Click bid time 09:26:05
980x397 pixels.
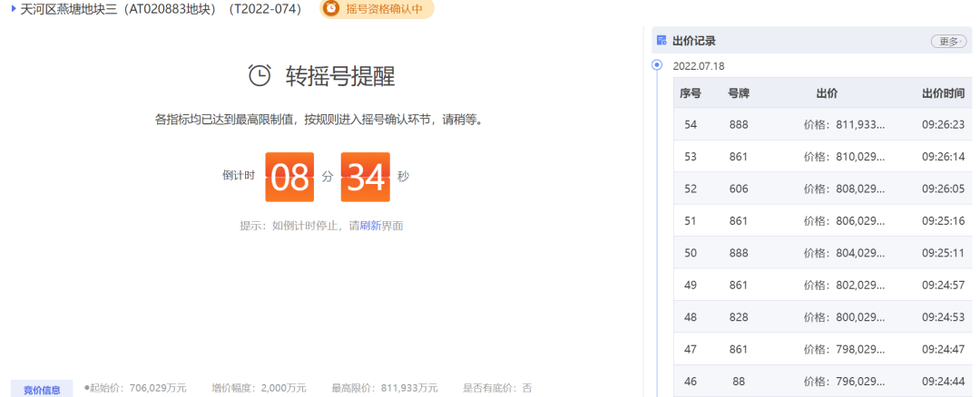pyautogui.click(x=943, y=189)
